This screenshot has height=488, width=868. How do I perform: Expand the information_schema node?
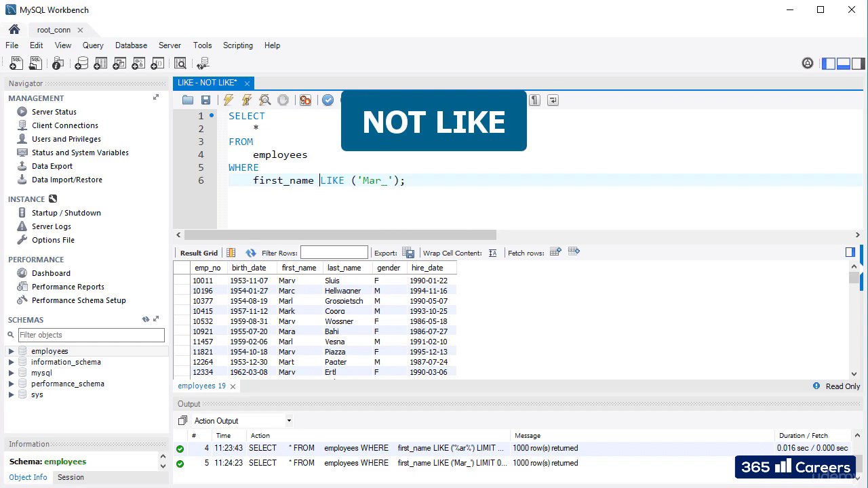coord(11,362)
